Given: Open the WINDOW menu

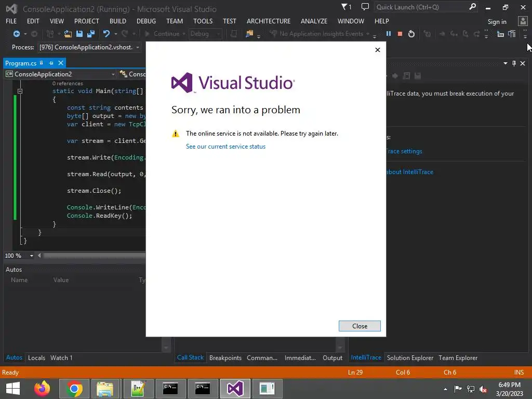Looking at the screenshot, I should [x=351, y=21].
